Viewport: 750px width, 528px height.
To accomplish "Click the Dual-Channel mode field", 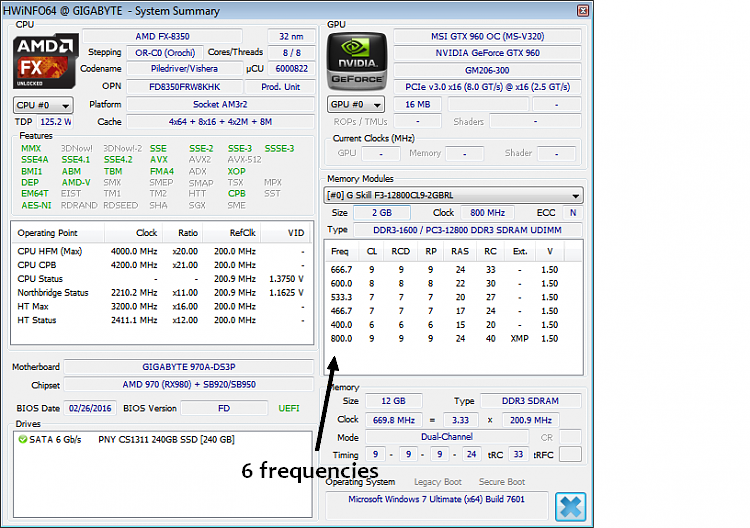I will coord(447,437).
